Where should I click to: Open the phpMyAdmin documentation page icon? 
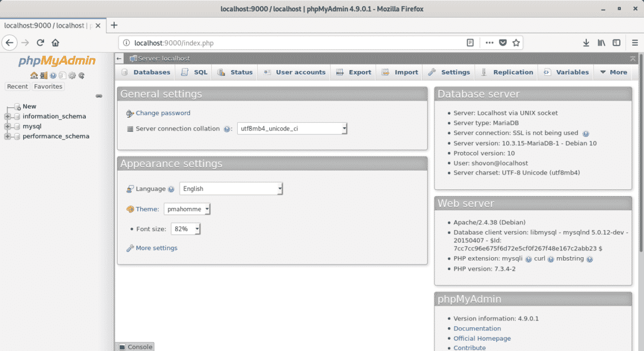coord(63,75)
